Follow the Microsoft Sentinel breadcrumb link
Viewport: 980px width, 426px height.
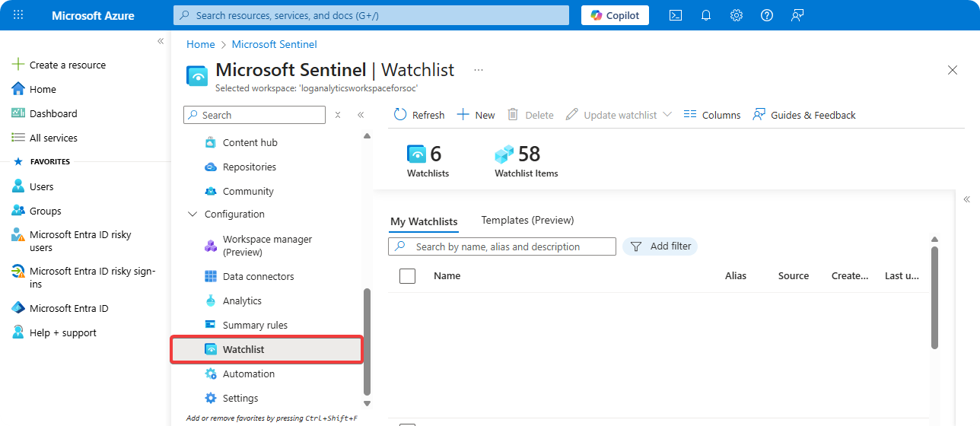click(274, 44)
